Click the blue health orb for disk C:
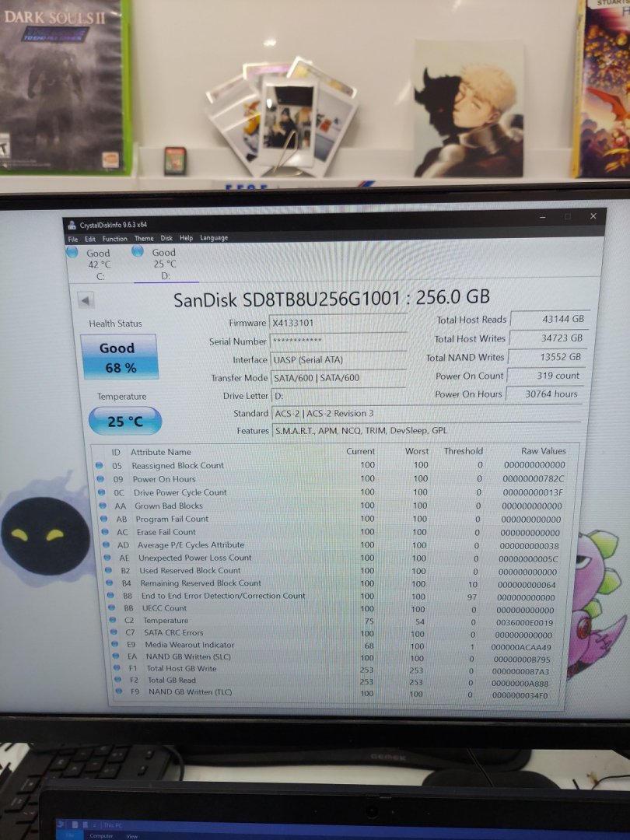Image resolution: width=630 pixels, height=840 pixels. (x=72, y=252)
